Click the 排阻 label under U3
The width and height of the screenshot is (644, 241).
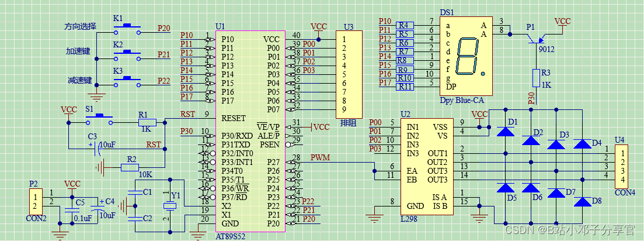pos(347,123)
